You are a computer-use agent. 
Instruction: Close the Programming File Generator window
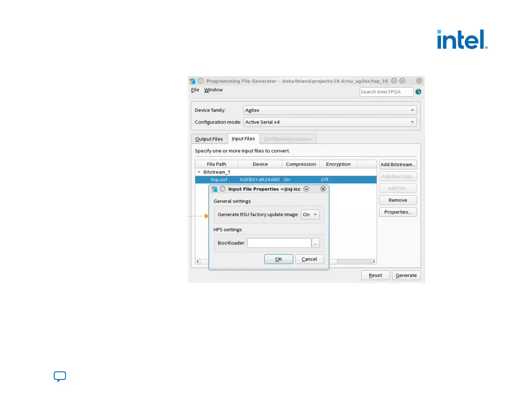(x=419, y=81)
